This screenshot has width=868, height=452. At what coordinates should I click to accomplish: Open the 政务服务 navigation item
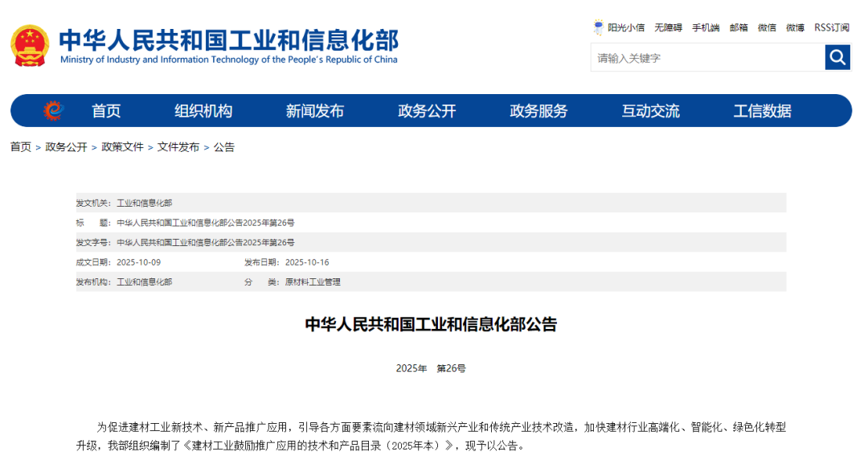pos(538,111)
